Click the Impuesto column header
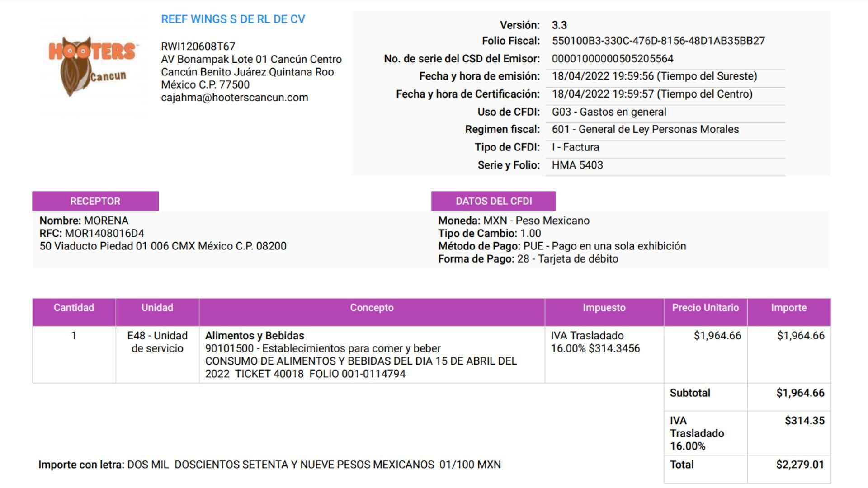This screenshot has height=488, width=868. (x=604, y=308)
